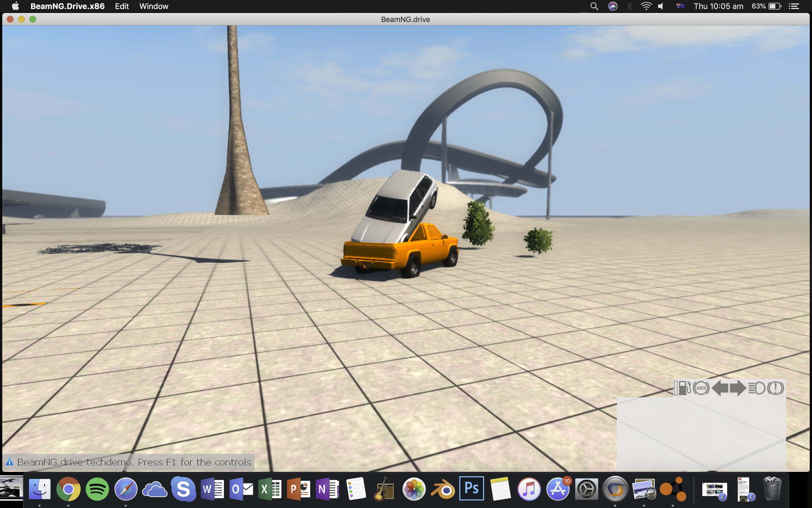Click the 63% battery status
The image size is (812, 508).
(767, 6)
